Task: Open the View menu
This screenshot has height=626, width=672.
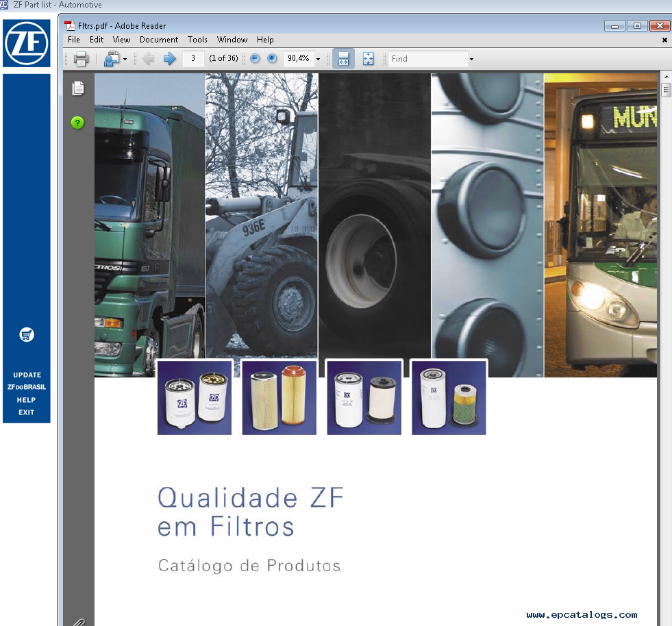Action: pyautogui.click(x=121, y=40)
